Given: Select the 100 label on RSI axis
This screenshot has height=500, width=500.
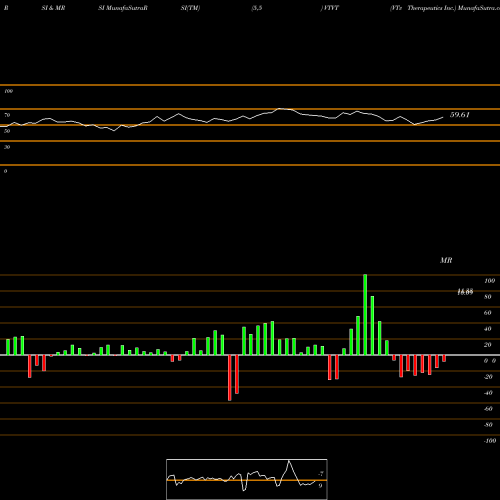Looking at the screenshot, I should click(8, 91).
